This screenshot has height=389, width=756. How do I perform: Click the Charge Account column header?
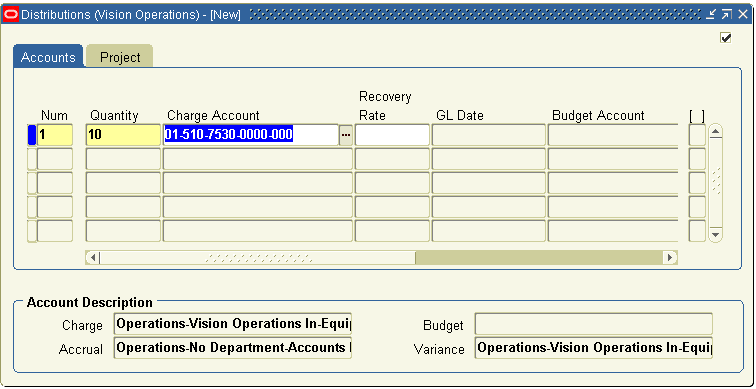(213, 116)
